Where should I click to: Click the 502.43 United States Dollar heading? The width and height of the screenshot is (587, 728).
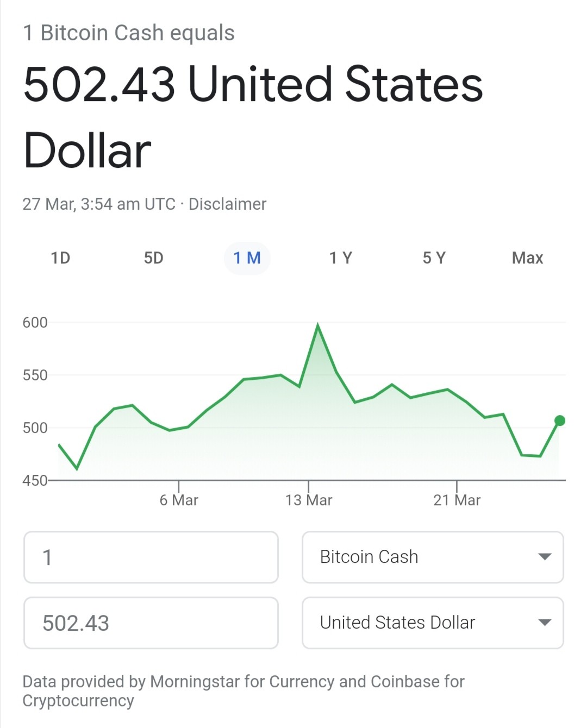[253, 117]
